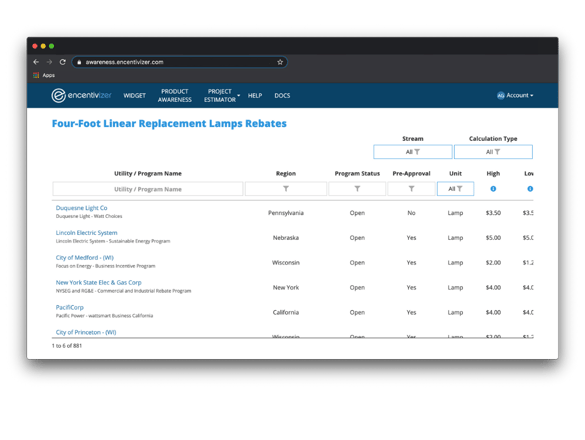Click the '1 to 6 of 881' row count
Viewport: 585px width, 440px height.
pos(67,346)
